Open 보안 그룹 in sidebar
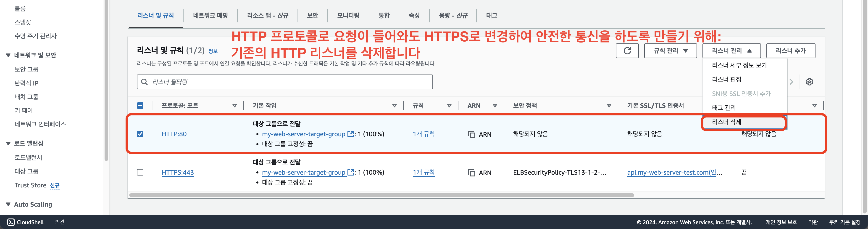Screen dimensions: 868x229 [x=26, y=69]
